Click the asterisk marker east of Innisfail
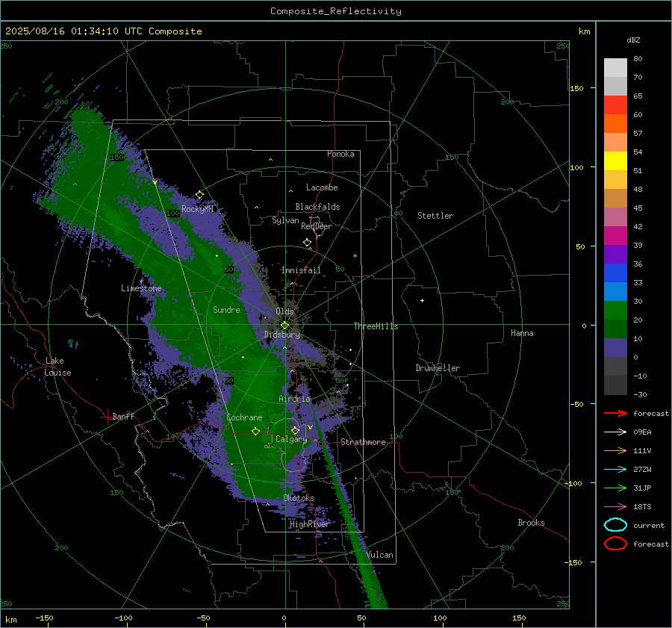The image size is (672, 628). (355, 256)
